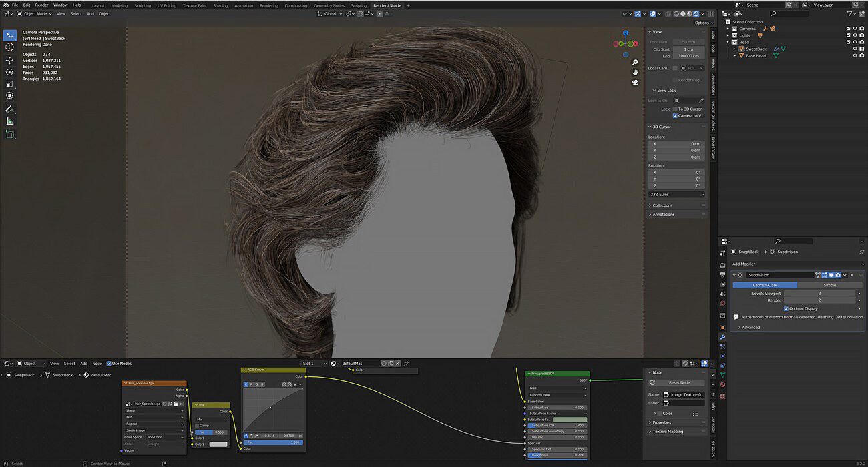868x467 pixels.
Task: Hide the Base Head object in viewport
Action: coord(855,55)
